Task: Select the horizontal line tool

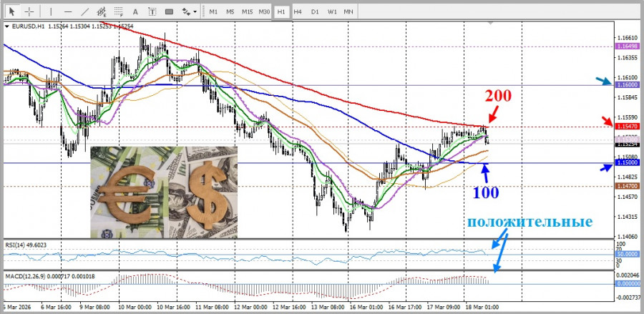Action: point(67,11)
